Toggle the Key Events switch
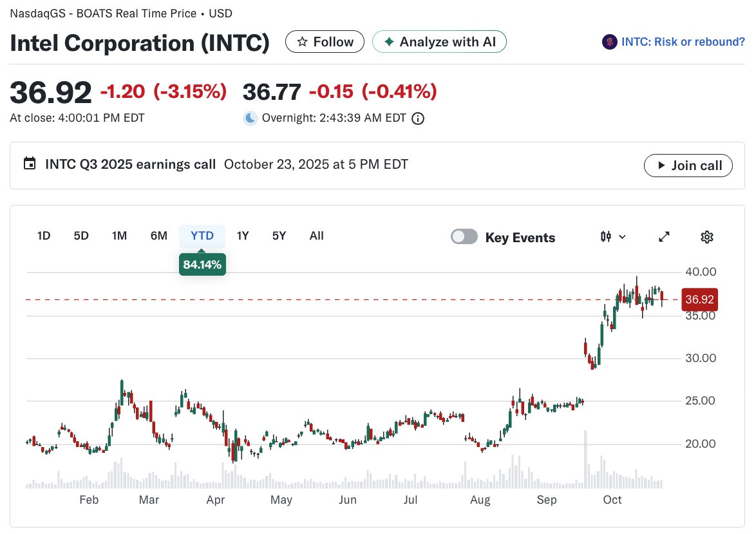Viewport: 756px width, 534px height. 464,237
